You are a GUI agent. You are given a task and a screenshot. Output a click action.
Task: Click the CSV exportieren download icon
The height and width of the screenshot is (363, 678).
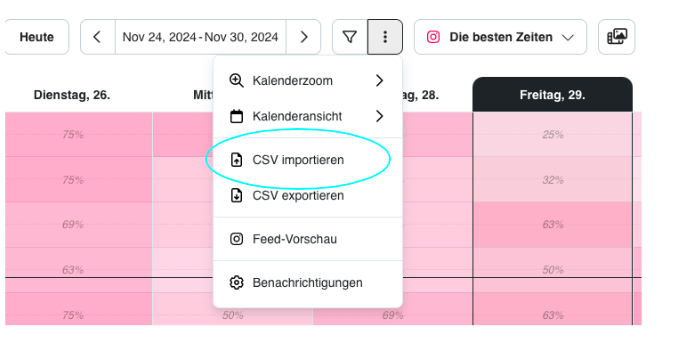coord(236,195)
